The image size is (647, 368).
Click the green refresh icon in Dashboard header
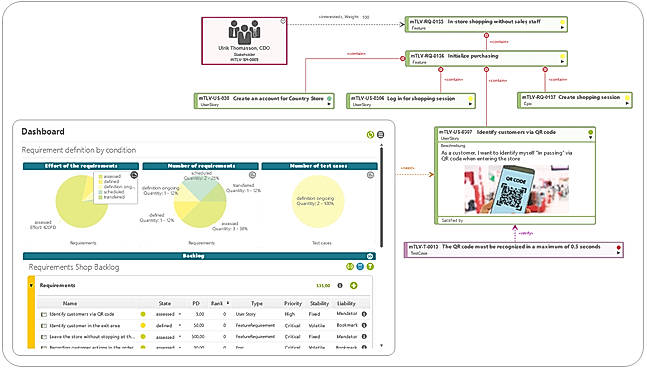click(x=370, y=134)
